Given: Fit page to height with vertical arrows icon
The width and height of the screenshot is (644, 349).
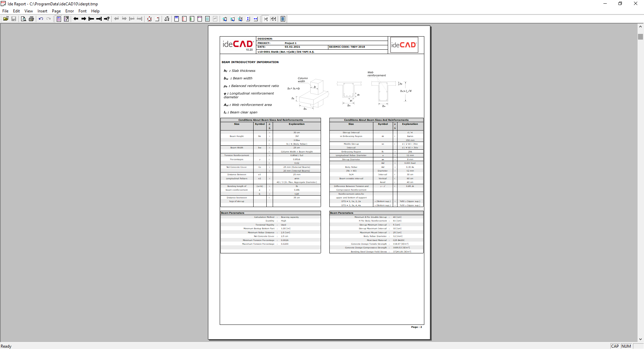Looking at the screenshot, I should click(x=248, y=19).
